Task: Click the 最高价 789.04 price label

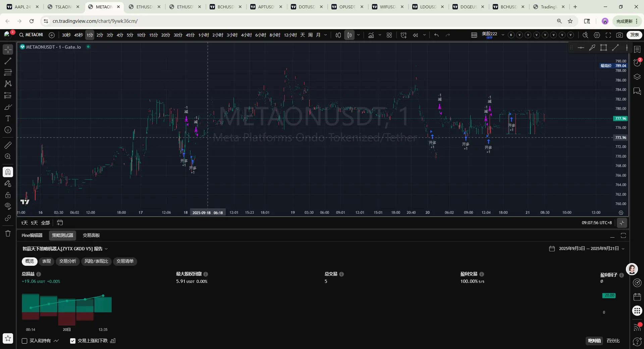Action: point(613,66)
